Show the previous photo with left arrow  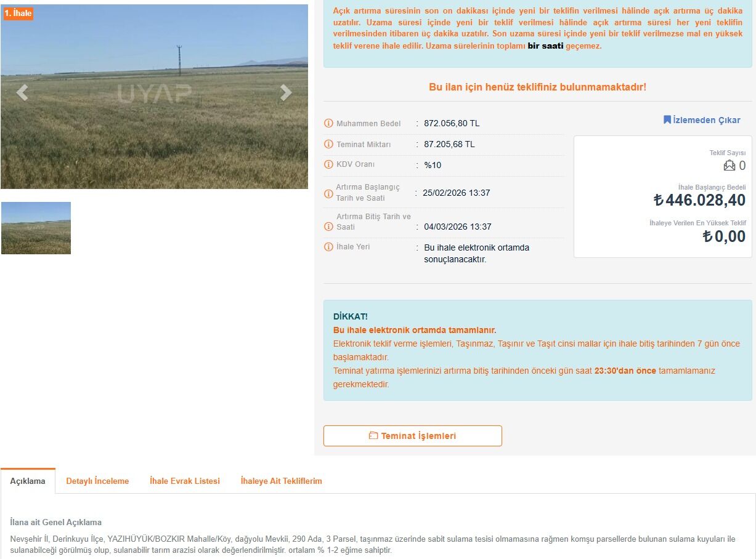click(x=22, y=92)
